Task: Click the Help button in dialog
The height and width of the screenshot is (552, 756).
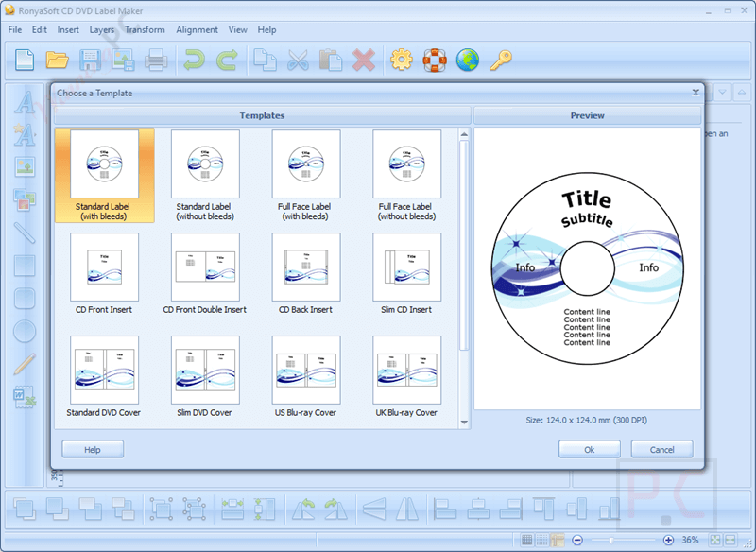Action: [93, 449]
